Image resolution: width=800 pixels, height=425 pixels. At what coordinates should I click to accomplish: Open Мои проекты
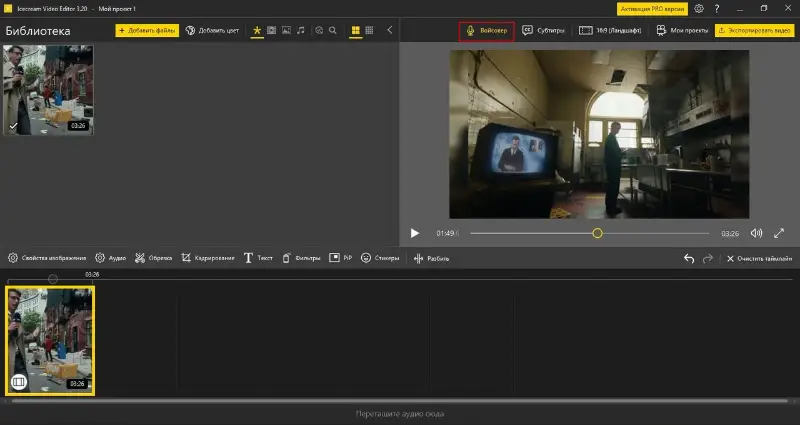pos(682,31)
